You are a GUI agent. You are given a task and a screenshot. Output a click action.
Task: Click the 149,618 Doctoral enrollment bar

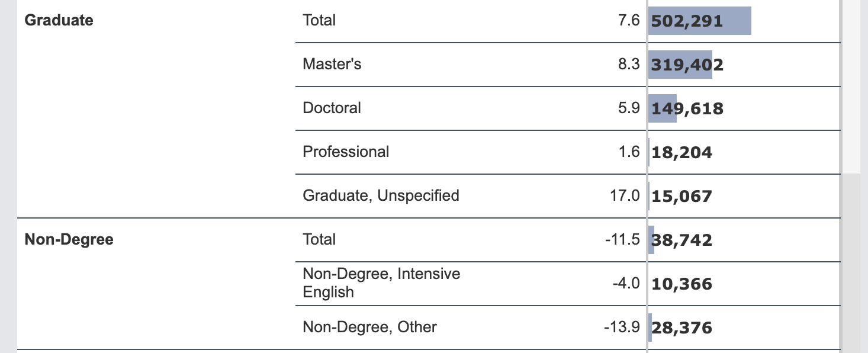[x=663, y=109]
